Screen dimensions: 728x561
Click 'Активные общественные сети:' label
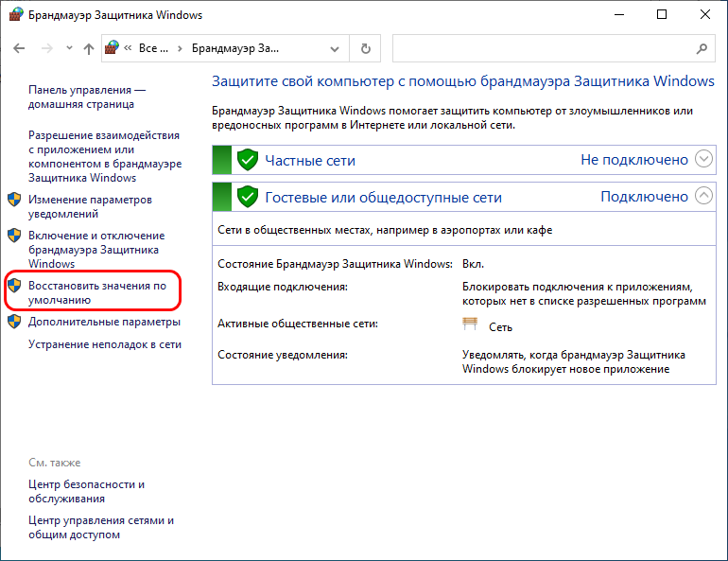pos(298,324)
